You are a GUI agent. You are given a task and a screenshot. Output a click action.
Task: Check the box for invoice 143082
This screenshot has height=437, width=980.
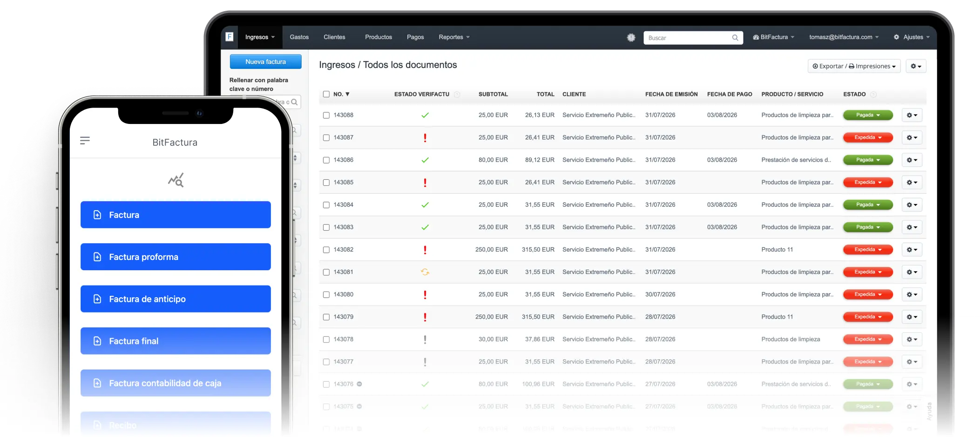(326, 250)
